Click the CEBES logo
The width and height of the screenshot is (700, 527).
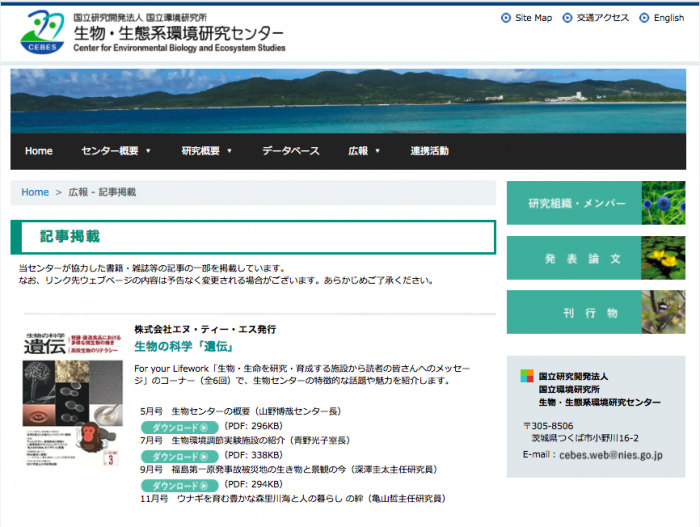(42, 32)
